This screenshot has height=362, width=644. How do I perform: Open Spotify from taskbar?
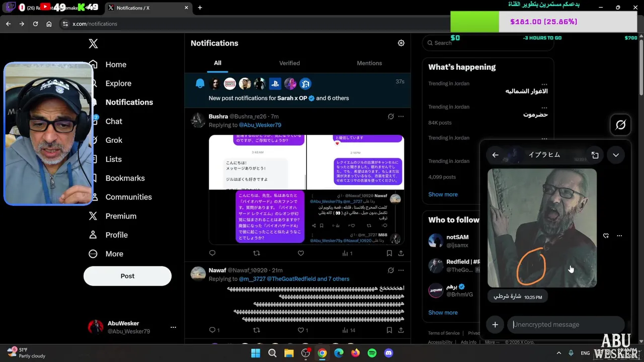[372, 353]
